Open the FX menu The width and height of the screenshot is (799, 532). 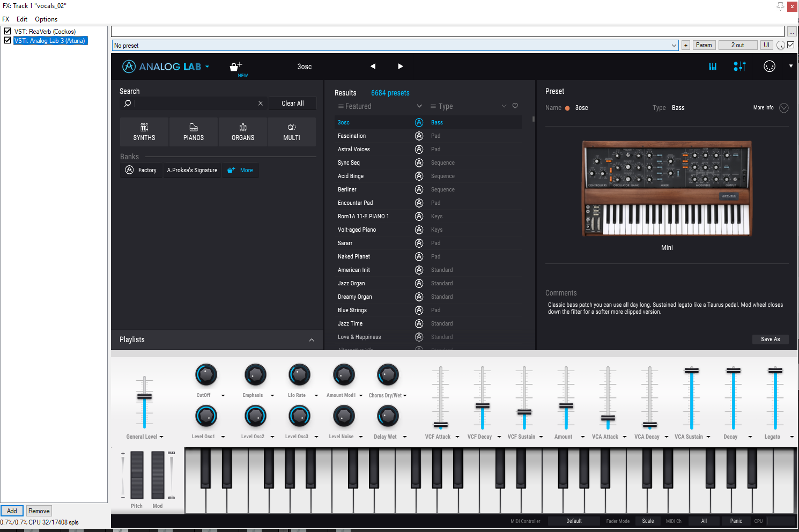[x=5, y=19]
